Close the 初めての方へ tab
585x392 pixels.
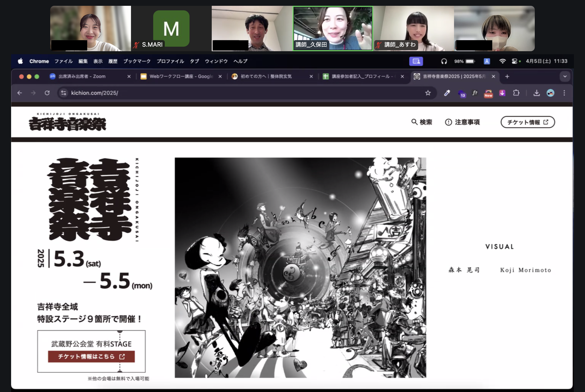click(311, 76)
